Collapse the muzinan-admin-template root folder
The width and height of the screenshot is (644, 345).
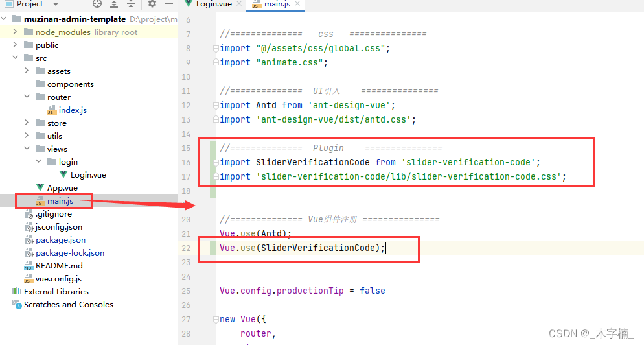tap(4, 19)
